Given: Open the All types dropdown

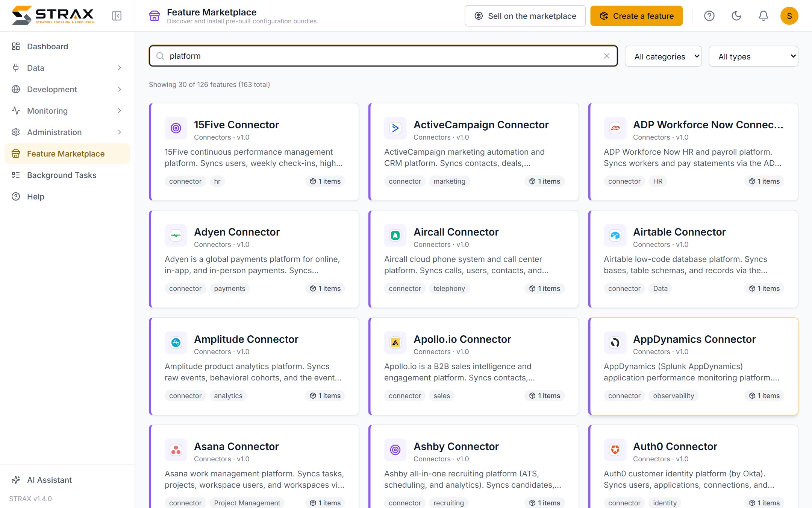Looking at the screenshot, I should tap(753, 56).
